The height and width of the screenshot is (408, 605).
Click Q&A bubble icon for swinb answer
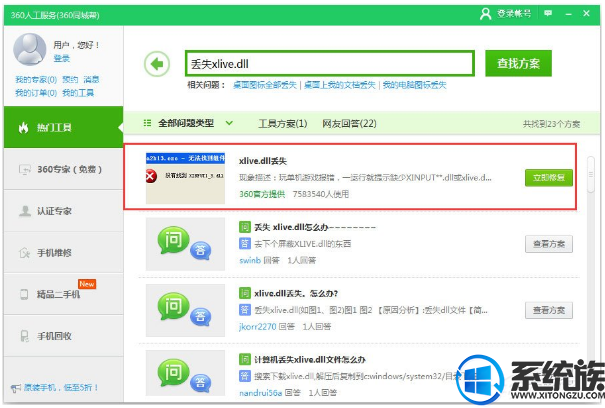(x=185, y=244)
